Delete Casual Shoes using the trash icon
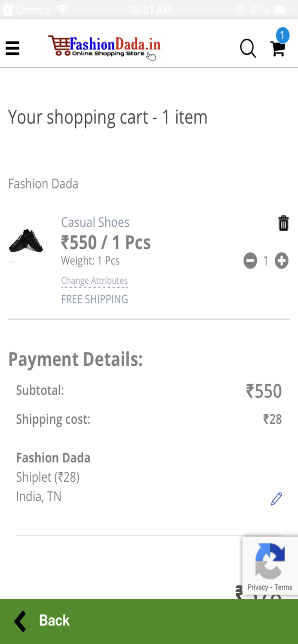The image size is (298, 644). click(283, 223)
